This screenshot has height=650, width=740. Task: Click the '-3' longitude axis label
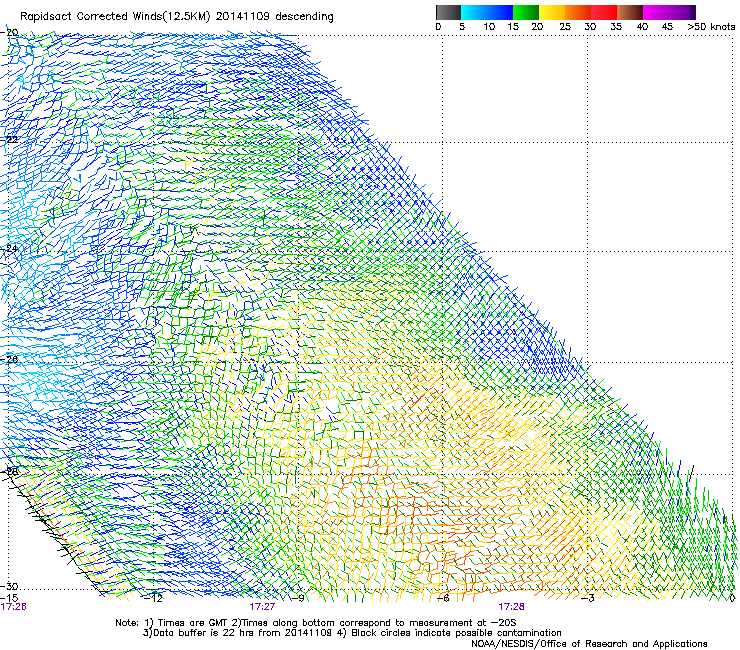click(x=588, y=598)
